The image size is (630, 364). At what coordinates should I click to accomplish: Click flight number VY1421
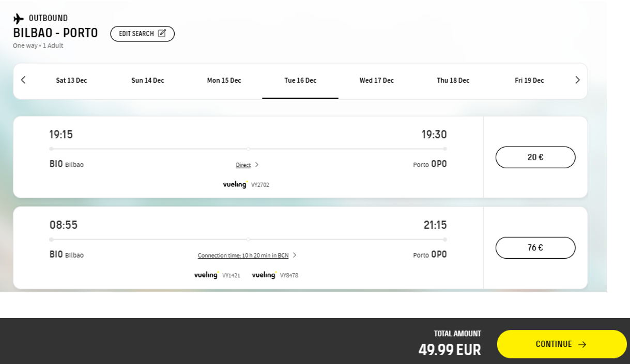click(231, 276)
